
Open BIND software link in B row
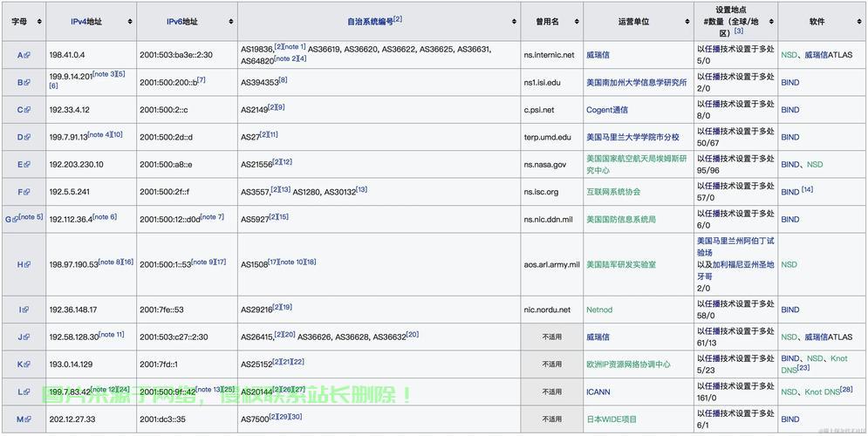(790, 83)
